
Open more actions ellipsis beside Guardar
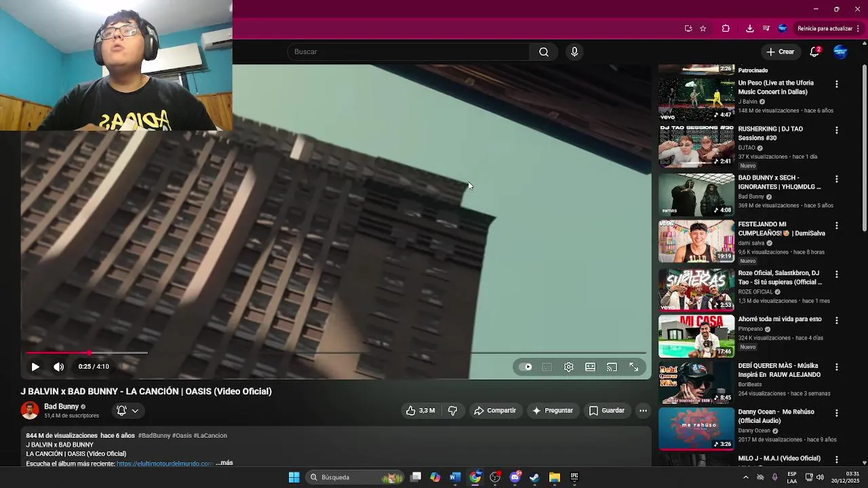643,411
